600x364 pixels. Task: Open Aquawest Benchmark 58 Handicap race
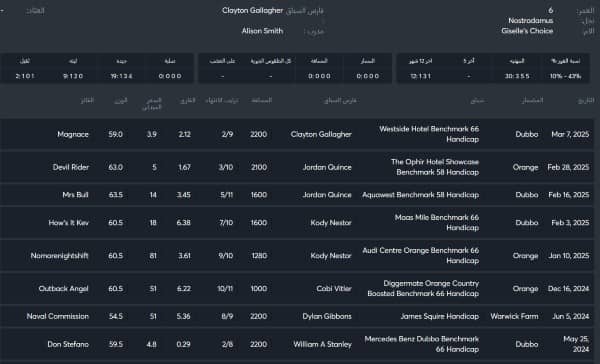pyautogui.click(x=421, y=195)
